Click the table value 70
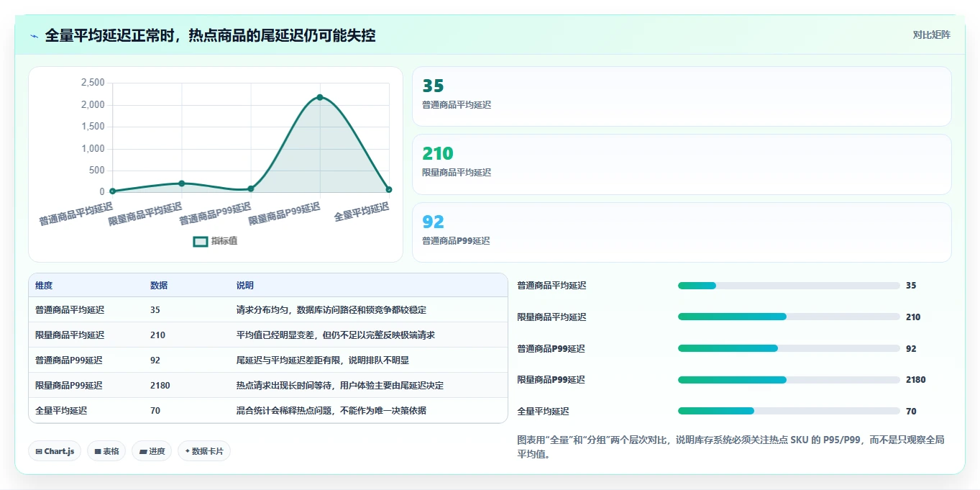Viewport: 980px width, 490px height. (x=155, y=411)
